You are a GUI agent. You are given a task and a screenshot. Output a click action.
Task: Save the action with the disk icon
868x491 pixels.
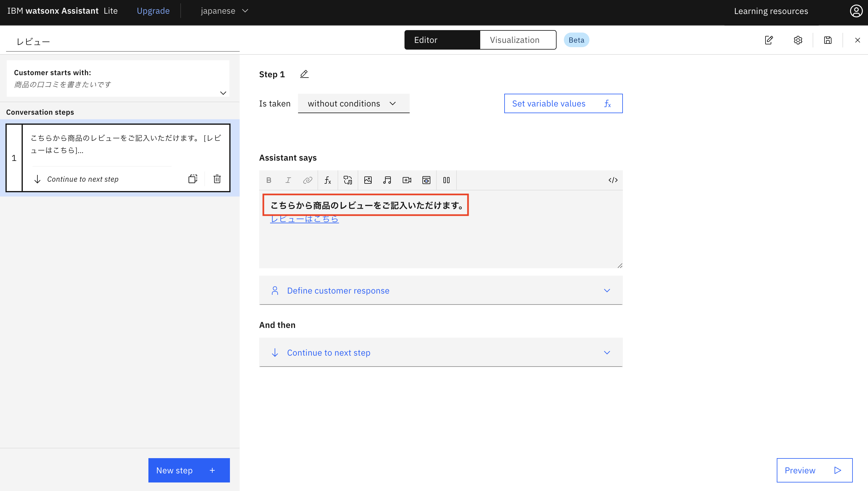click(x=828, y=40)
